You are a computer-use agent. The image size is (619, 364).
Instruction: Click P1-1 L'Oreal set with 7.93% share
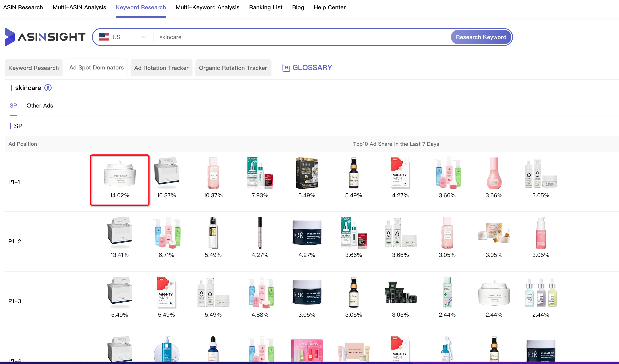(260, 173)
